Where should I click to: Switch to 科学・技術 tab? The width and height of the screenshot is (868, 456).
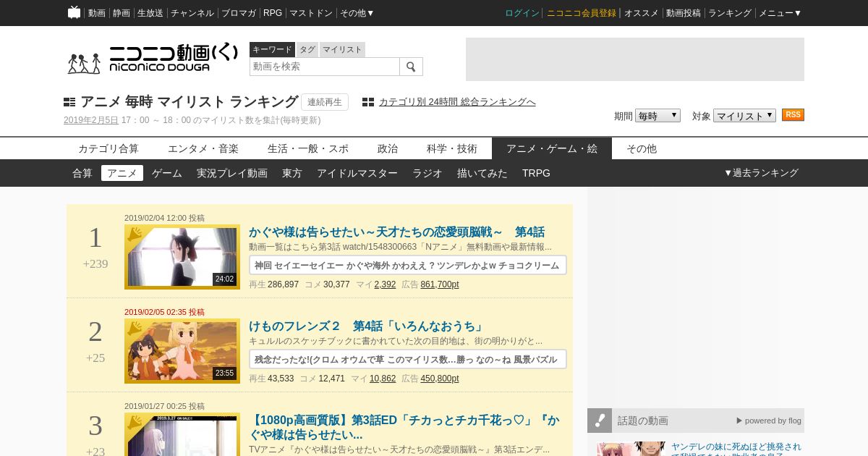pyautogui.click(x=452, y=148)
